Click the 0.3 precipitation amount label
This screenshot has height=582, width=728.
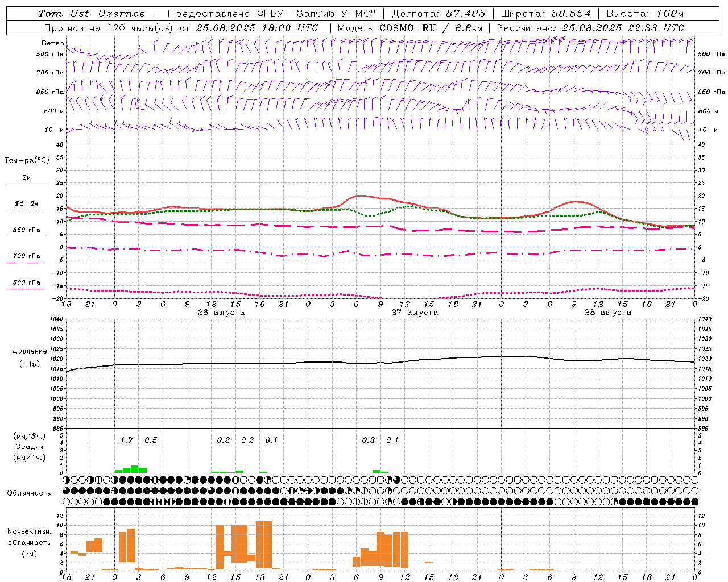(369, 440)
